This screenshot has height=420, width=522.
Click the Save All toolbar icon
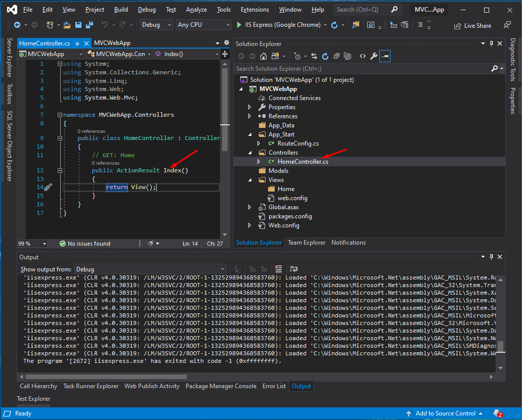point(90,25)
